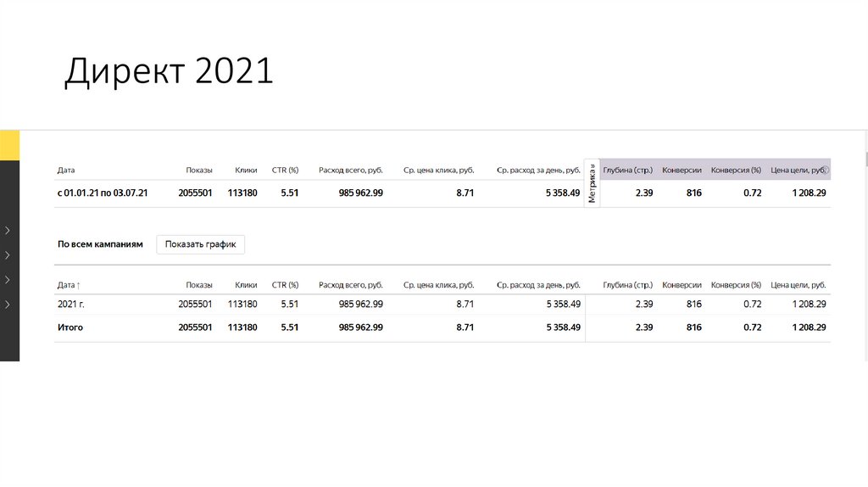
Task: Select date range с 01.01.21 по 03.07.21
Action: tap(103, 193)
